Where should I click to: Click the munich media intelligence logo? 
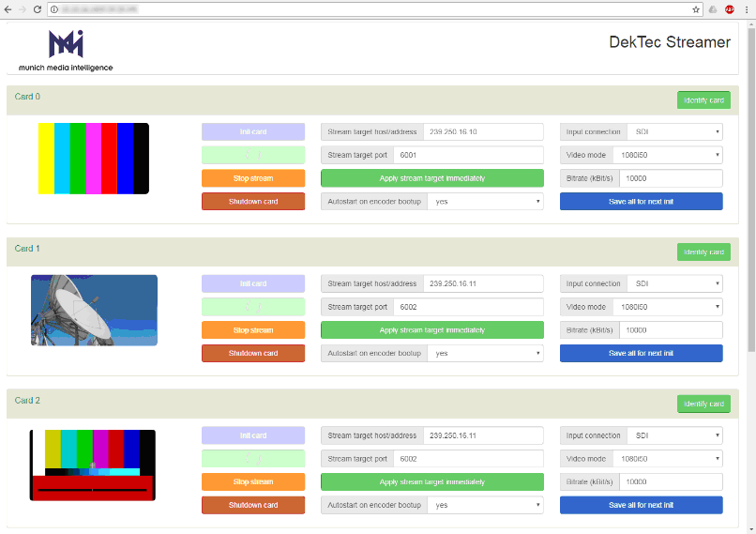point(66,50)
